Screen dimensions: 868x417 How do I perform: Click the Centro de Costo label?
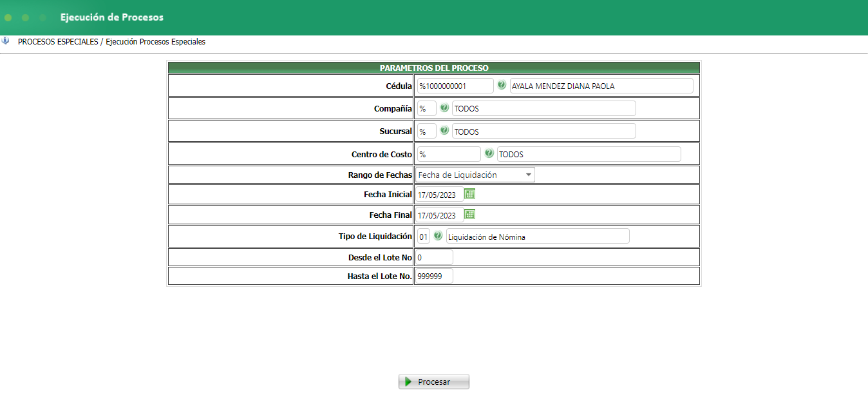(382, 154)
